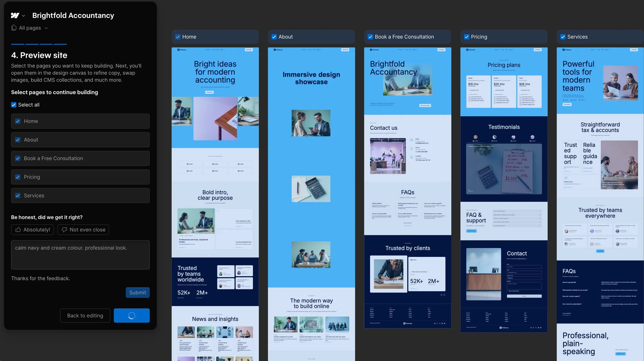644x361 pixels.
Task: Uncheck Book a Free Consultation in list
Action: pos(18,158)
